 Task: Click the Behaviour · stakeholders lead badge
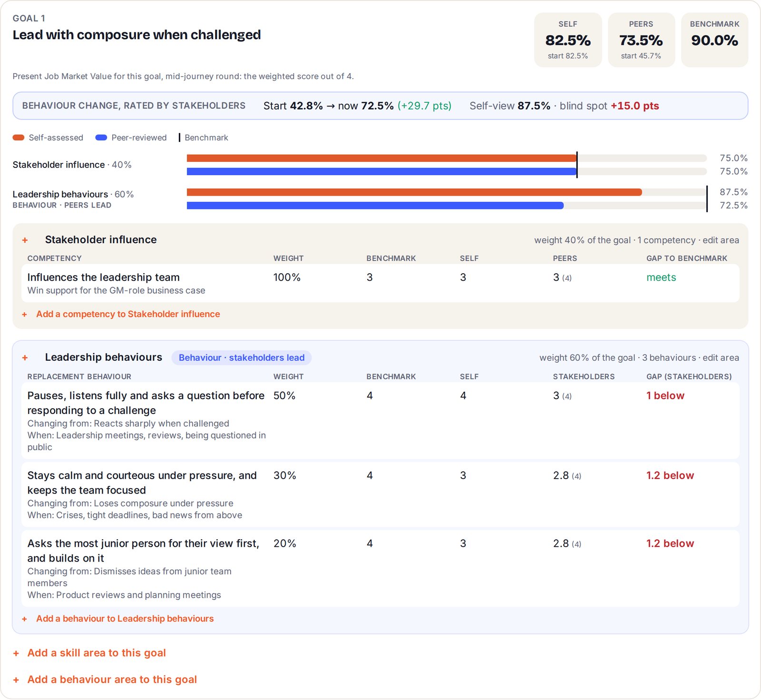242,358
